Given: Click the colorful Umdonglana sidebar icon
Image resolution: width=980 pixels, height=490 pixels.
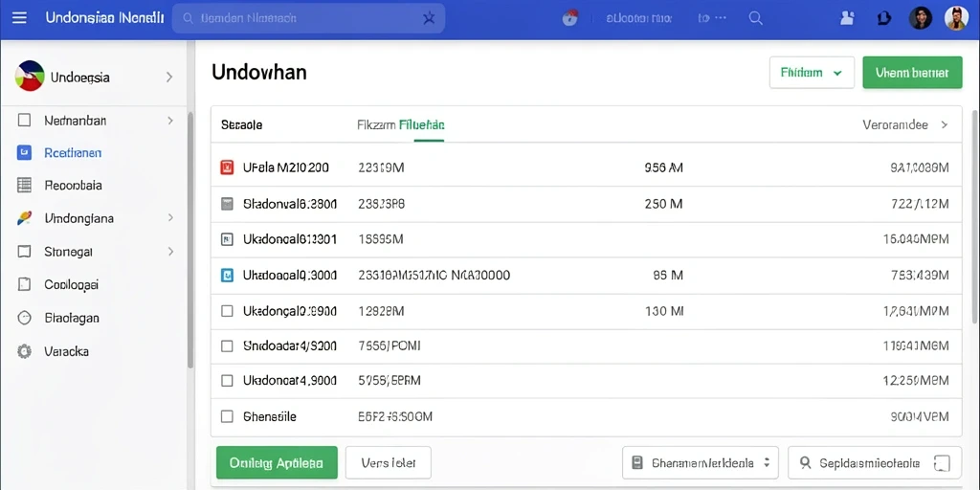Looking at the screenshot, I should coord(24,218).
